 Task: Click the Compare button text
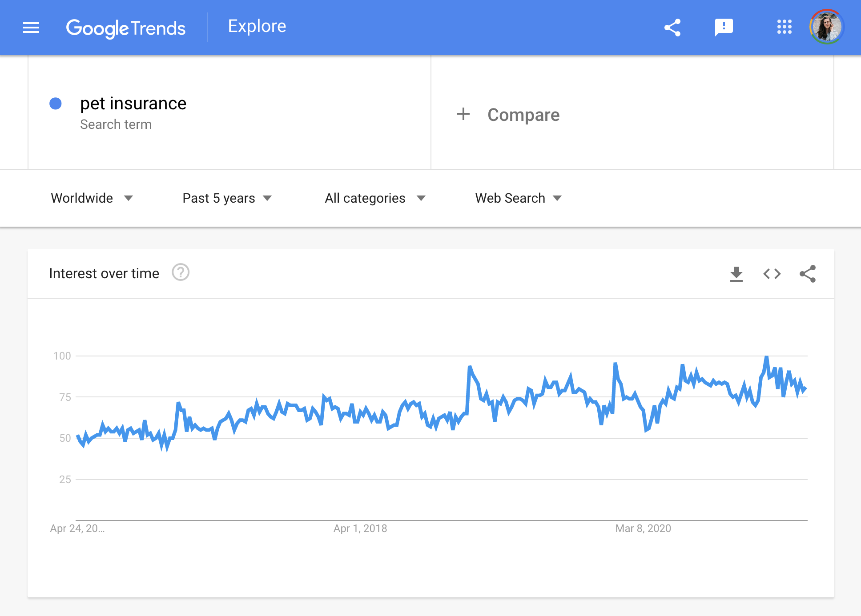coord(523,115)
